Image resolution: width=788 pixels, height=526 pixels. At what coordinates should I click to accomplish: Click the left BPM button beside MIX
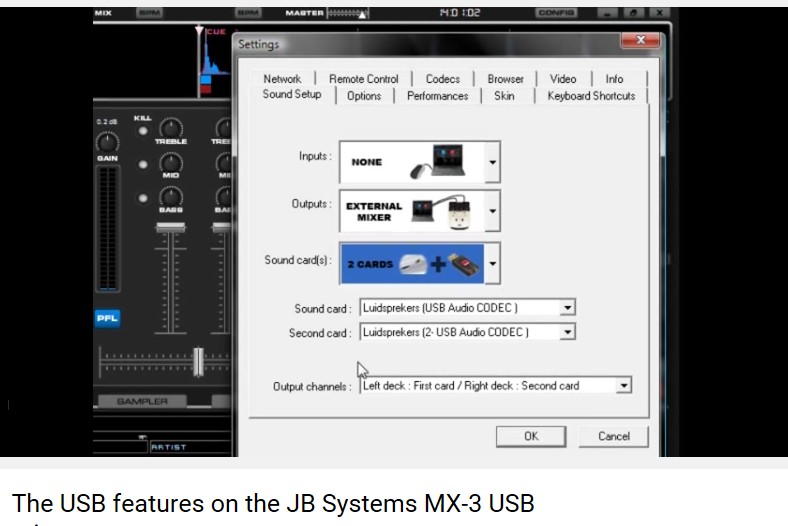[149, 13]
